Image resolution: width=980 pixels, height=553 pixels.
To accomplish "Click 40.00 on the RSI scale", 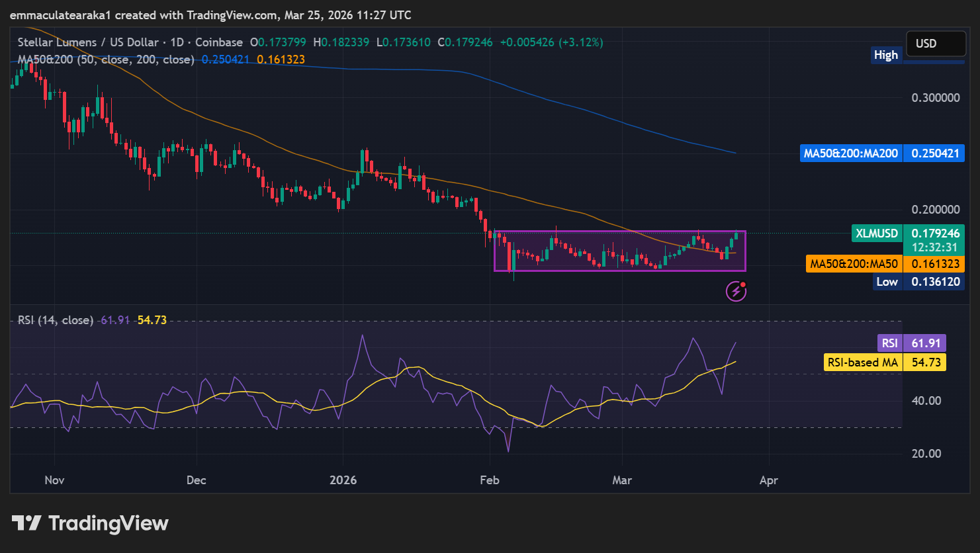I will 926,401.
